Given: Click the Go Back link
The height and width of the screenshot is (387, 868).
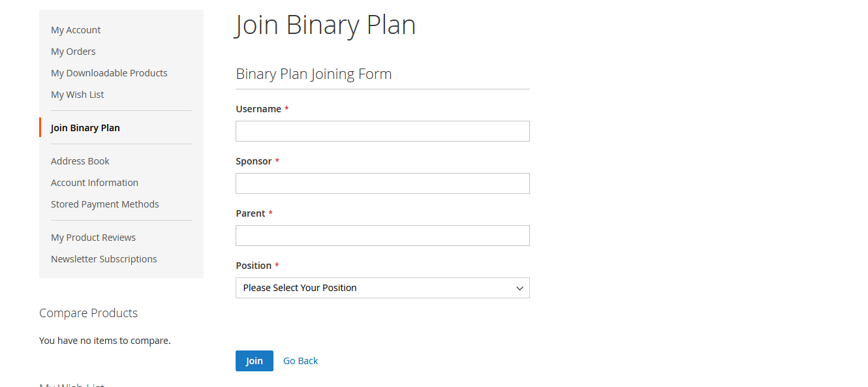Looking at the screenshot, I should click(x=300, y=361).
